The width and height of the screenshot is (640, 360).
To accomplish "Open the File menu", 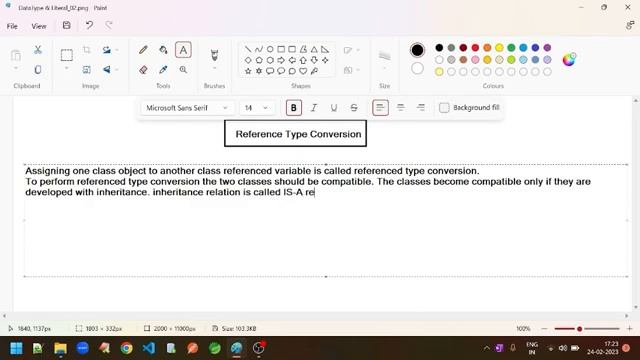I will [12, 26].
